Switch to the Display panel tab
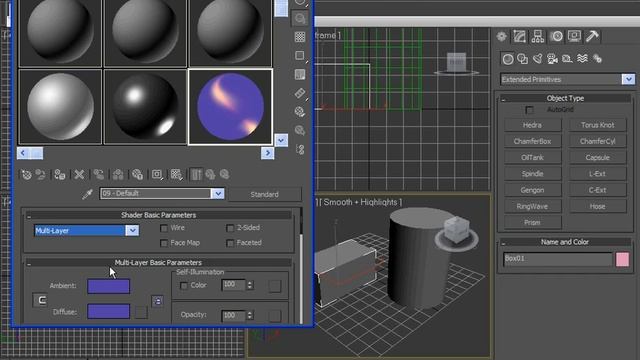The image size is (640, 360). pyautogui.click(x=574, y=37)
